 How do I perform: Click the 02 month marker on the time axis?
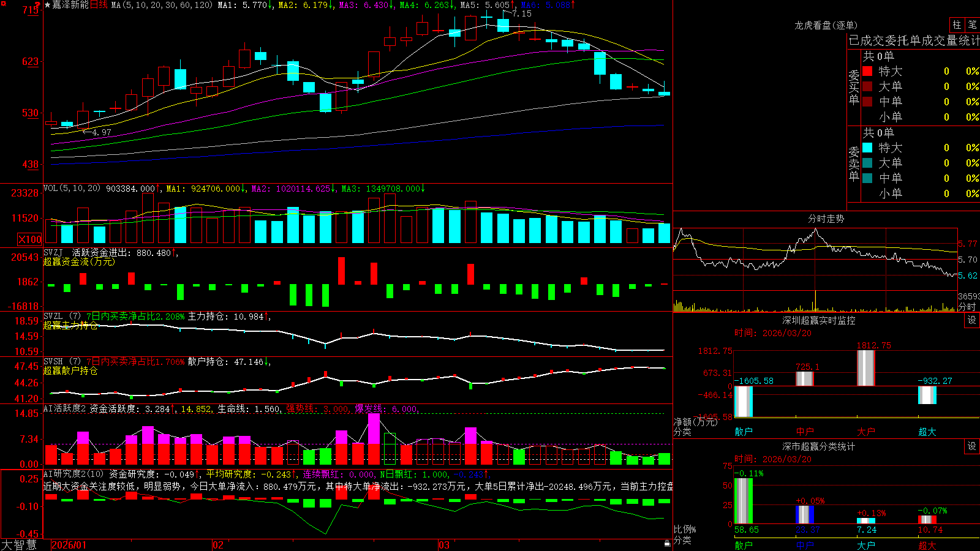point(218,545)
